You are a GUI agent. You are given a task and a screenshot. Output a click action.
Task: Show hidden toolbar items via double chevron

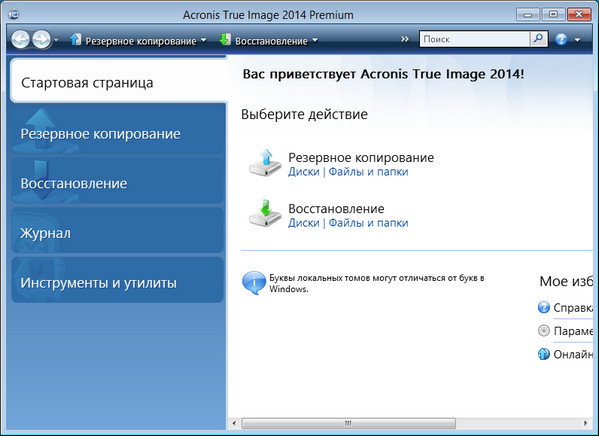[x=405, y=39]
